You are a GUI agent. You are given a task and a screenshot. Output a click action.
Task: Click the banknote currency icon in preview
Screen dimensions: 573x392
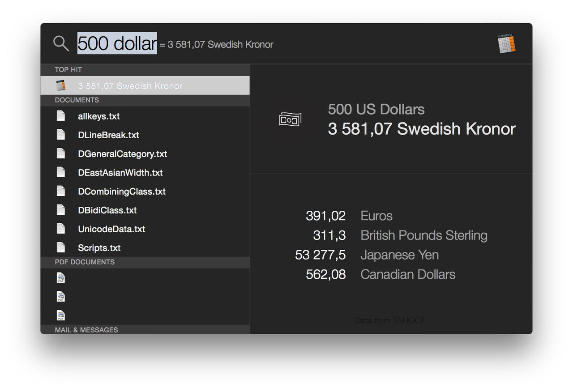coord(290,119)
